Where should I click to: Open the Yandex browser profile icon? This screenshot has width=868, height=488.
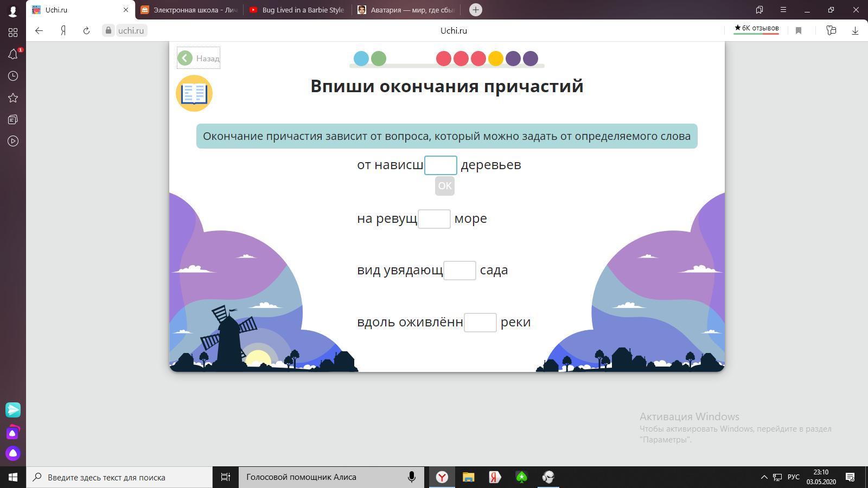point(13,10)
